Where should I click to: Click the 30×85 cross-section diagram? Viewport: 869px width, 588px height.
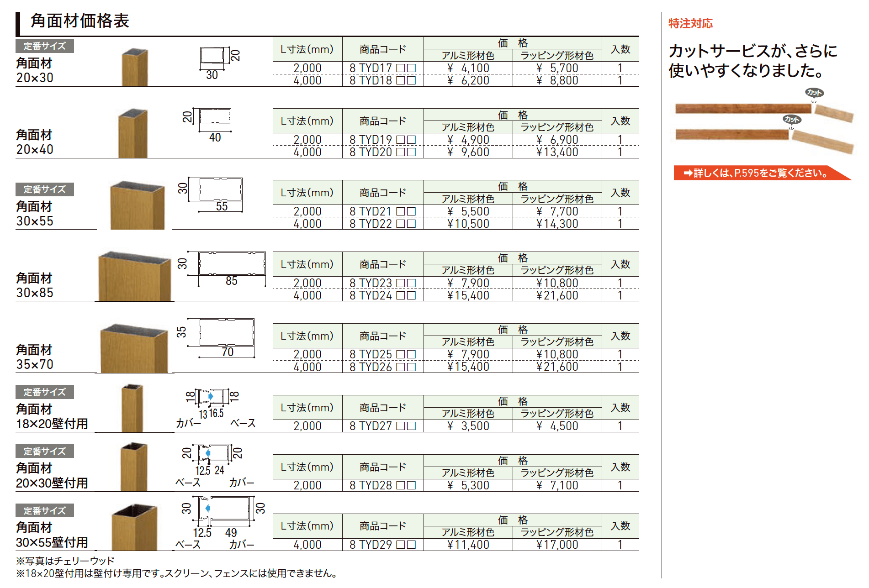click(222, 268)
